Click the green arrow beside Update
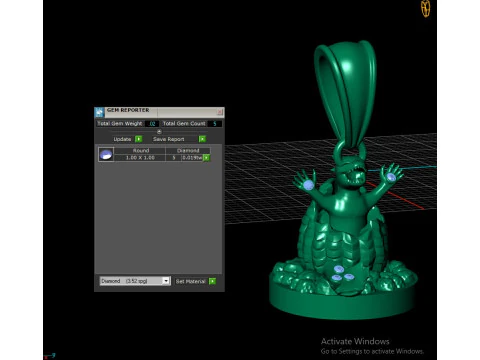 coord(139,139)
